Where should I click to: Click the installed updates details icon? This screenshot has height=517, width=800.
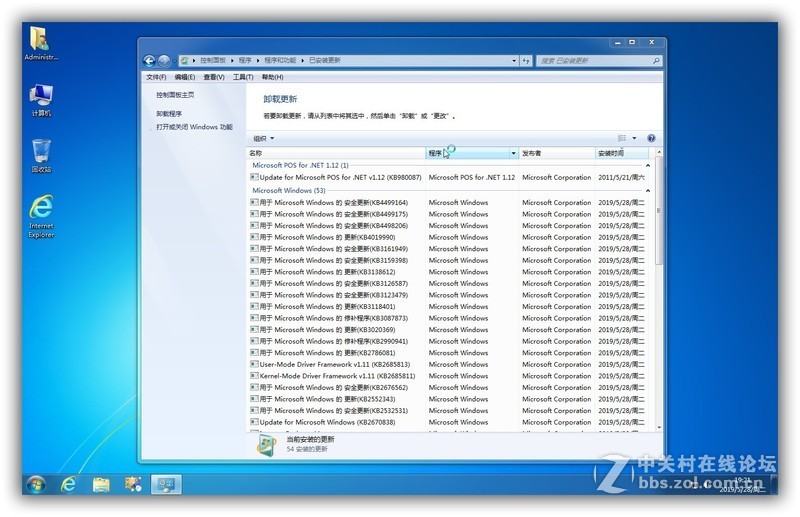pyautogui.click(x=267, y=445)
